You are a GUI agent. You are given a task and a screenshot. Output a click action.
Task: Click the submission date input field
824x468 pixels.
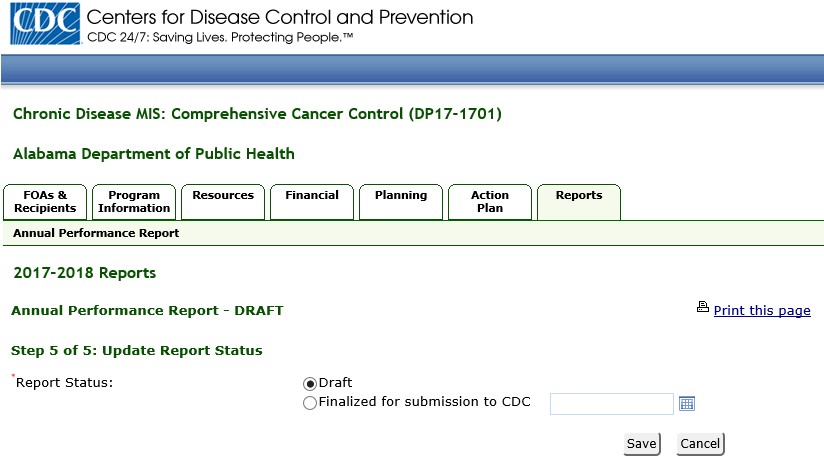612,404
